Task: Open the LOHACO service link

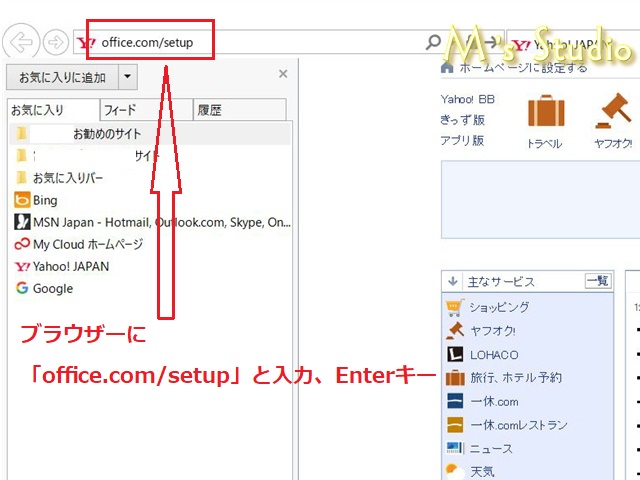Action: tap(494, 355)
